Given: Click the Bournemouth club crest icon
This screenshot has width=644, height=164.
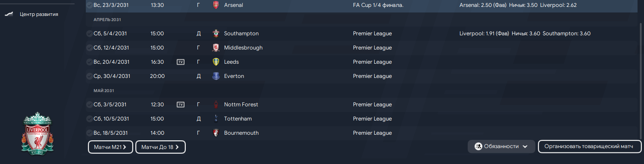Looking at the screenshot, I should [216, 133].
